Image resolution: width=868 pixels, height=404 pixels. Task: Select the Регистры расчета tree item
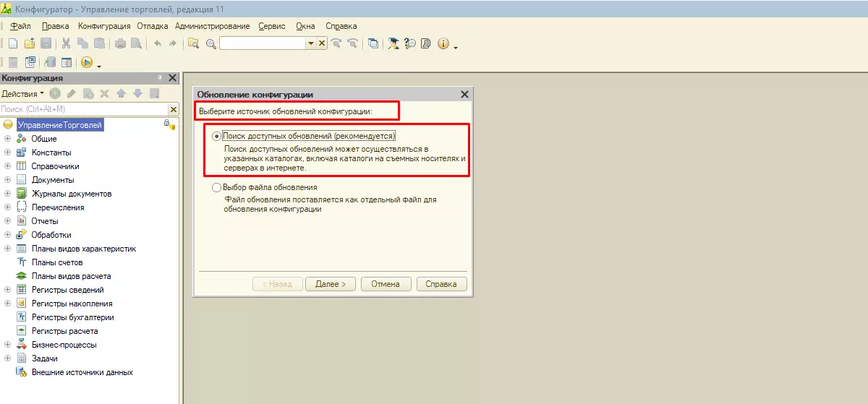point(64,331)
